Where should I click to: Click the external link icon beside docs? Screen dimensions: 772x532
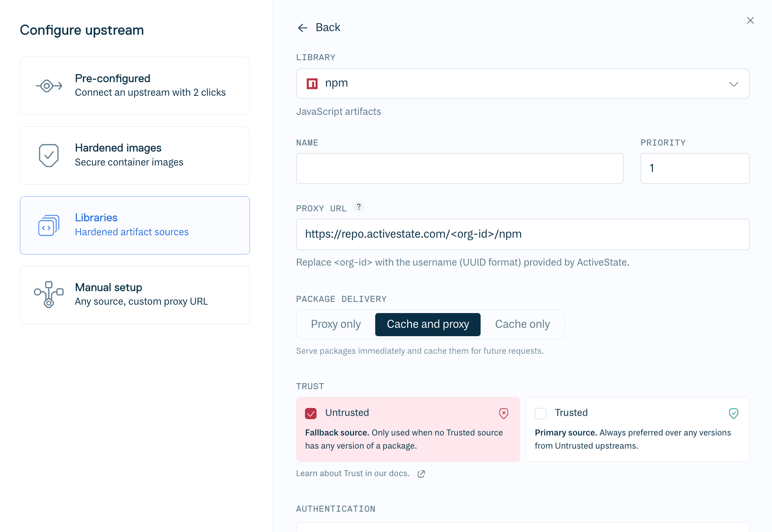pos(421,474)
